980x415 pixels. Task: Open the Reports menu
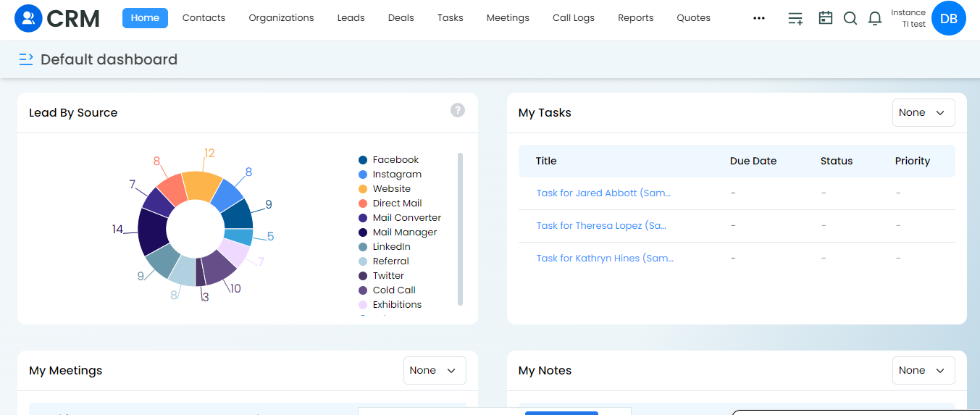(635, 18)
